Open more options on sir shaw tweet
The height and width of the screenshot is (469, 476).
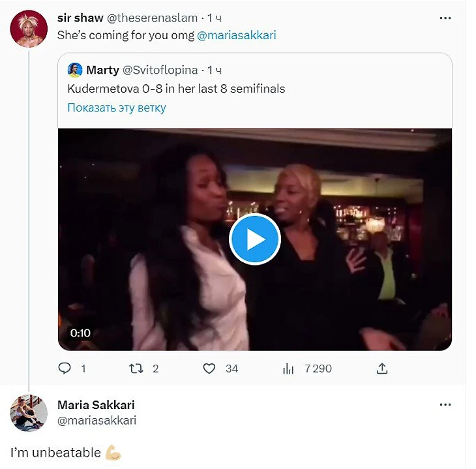click(x=445, y=18)
